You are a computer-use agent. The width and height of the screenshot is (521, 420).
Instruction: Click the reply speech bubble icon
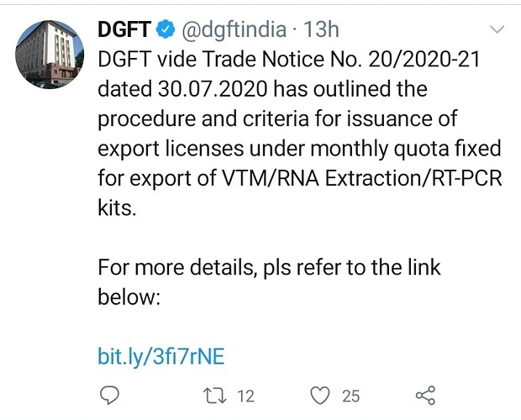(x=109, y=396)
